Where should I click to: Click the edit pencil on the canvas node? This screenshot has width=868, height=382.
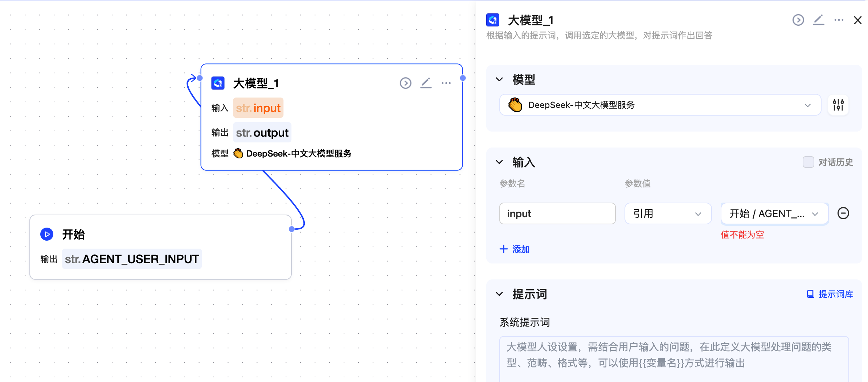click(x=426, y=83)
